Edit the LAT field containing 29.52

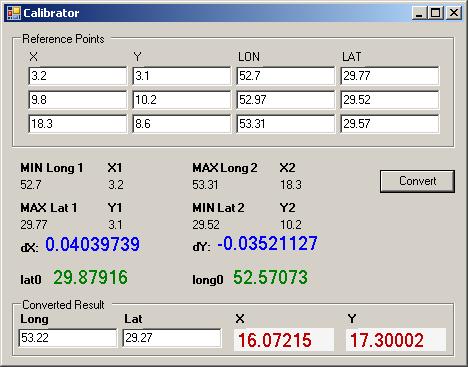389,100
